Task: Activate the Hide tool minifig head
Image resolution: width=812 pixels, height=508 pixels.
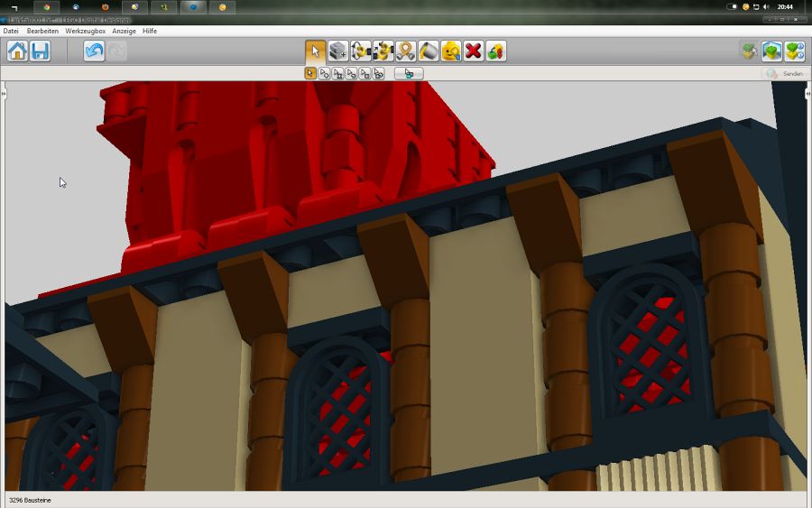Action: [x=451, y=51]
